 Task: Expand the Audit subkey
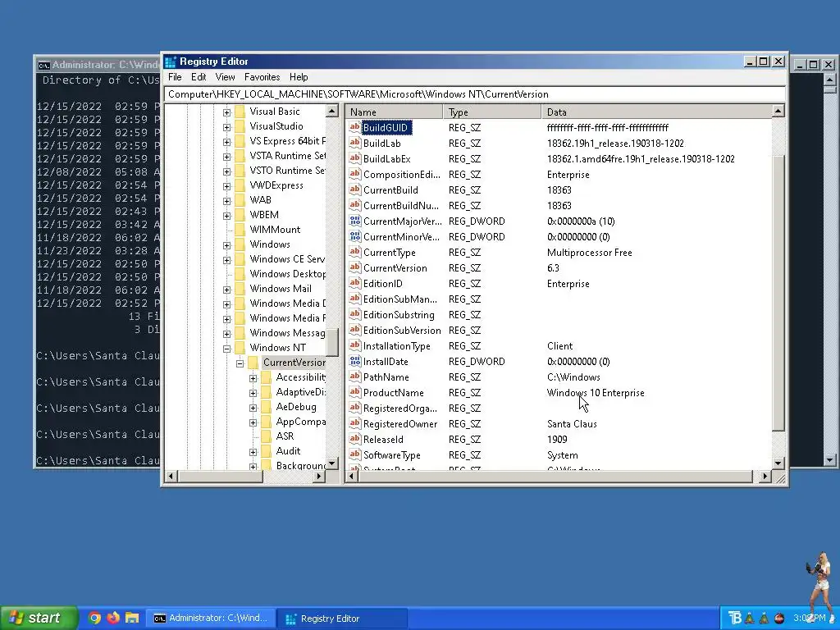[253, 452]
